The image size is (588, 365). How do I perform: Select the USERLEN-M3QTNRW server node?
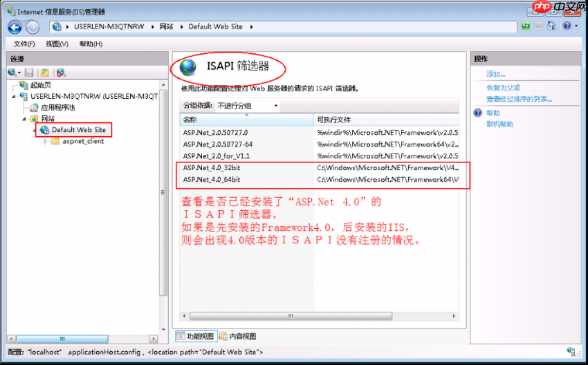[94, 96]
